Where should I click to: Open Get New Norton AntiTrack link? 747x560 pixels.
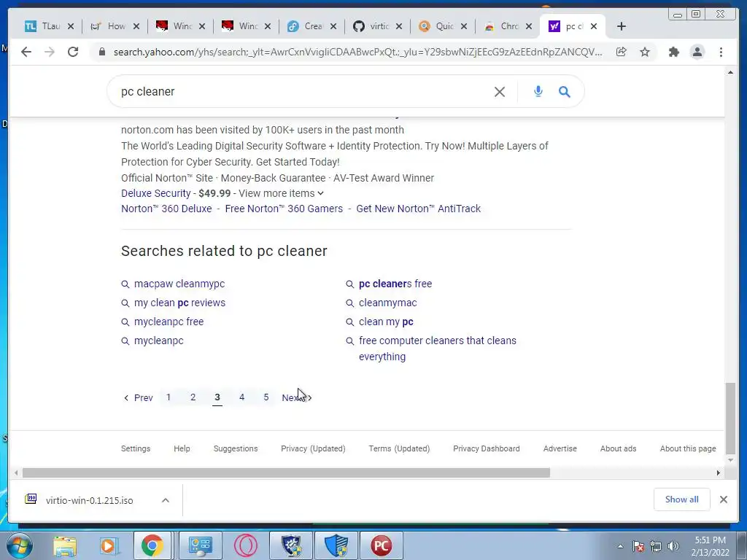tap(418, 209)
